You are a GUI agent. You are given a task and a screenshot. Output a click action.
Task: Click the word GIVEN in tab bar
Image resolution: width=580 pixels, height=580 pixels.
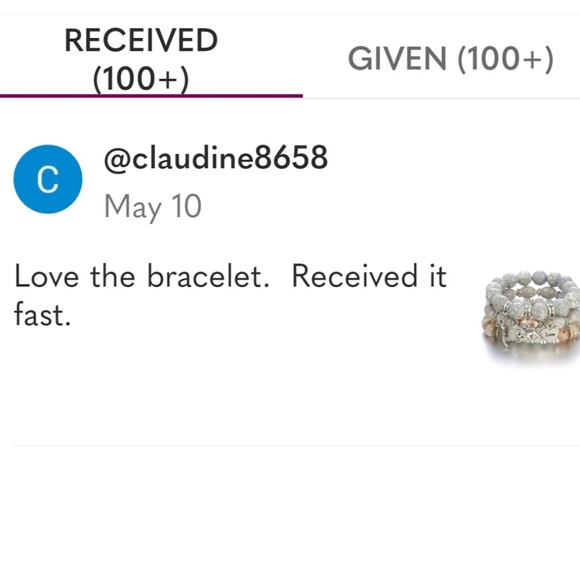click(x=397, y=59)
